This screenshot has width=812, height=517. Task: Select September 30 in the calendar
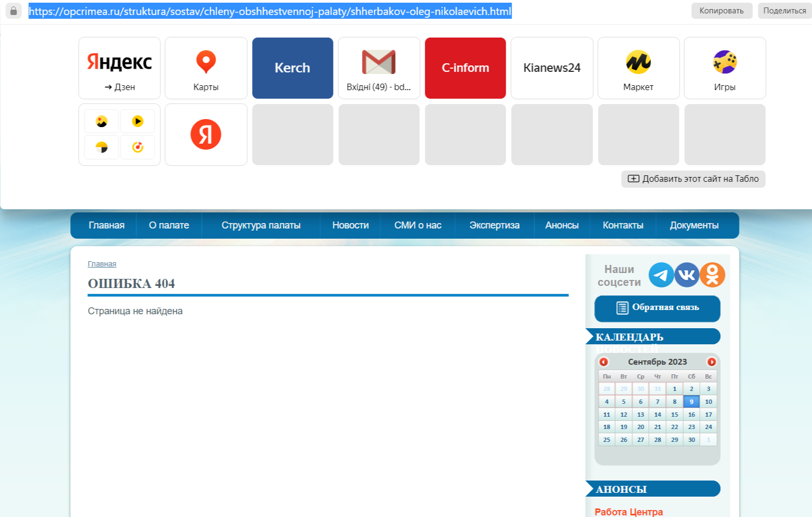[x=692, y=440]
